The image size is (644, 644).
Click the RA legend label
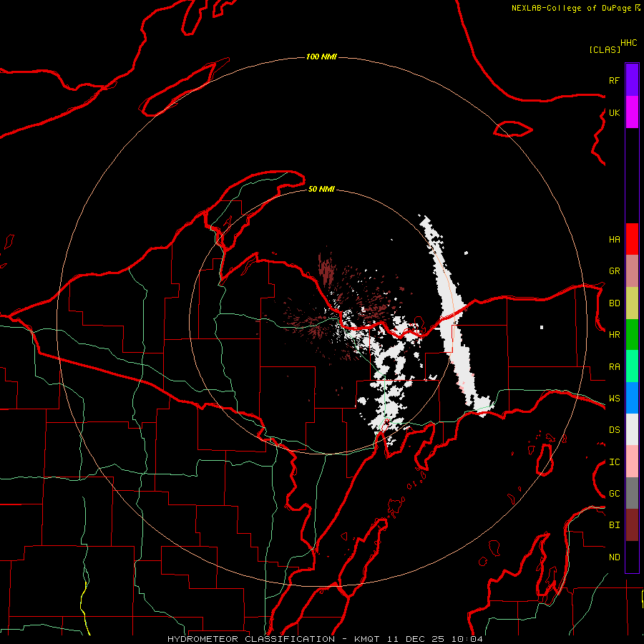click(x=614, y=367)
